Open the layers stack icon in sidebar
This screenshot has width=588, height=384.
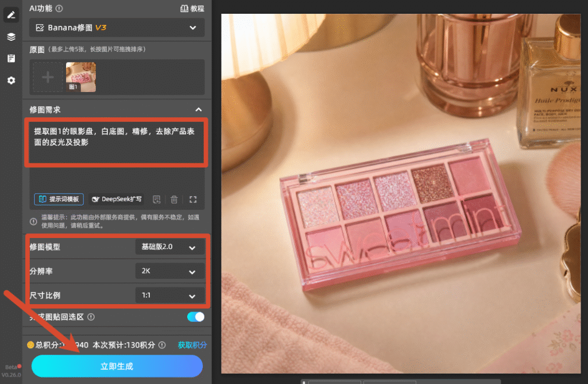pyautogui.click(x=11, y=37)
